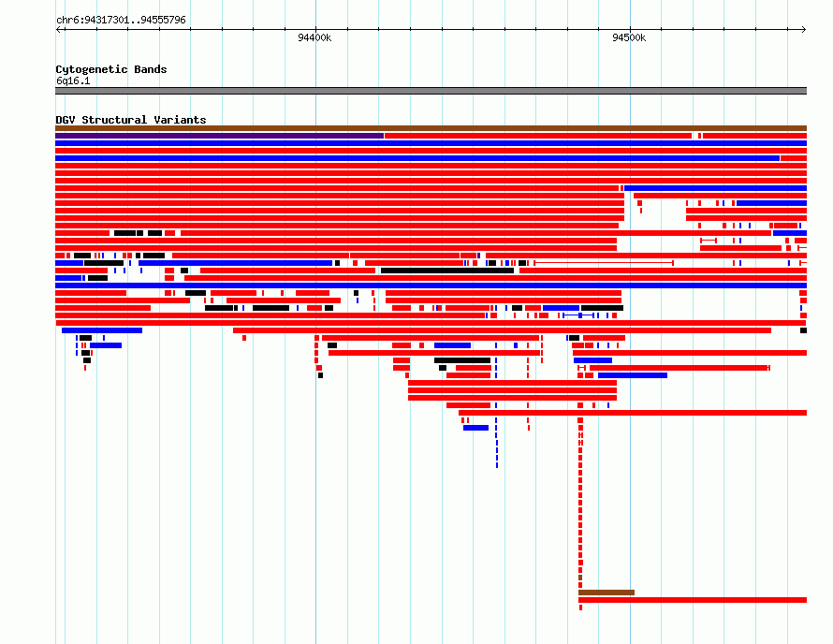Click the thin red line variant with end caps
This screenshot has height=644, width=833.
(604, 263)
